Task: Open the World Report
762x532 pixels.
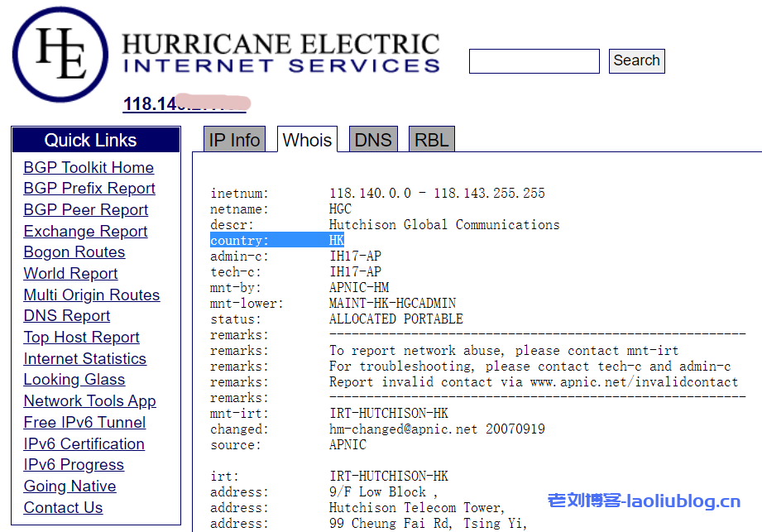Action: point(70,273)
